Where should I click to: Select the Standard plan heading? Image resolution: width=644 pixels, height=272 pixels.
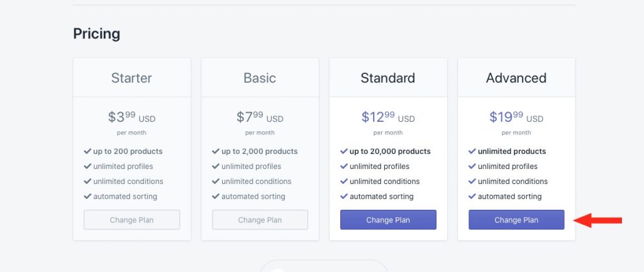pos(387,78)
